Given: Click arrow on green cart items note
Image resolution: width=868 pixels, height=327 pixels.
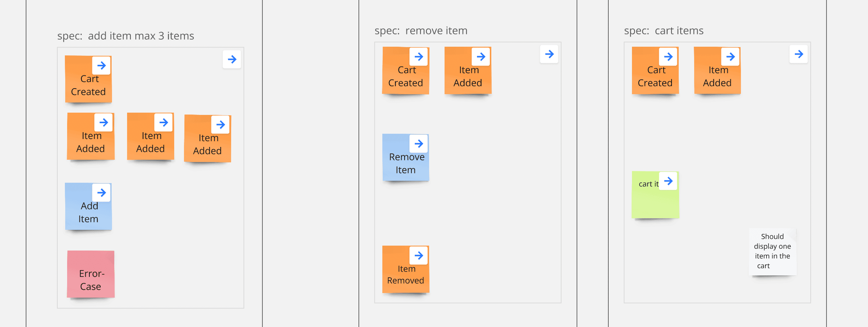Looking at the screenshot, I should point(668,181).
